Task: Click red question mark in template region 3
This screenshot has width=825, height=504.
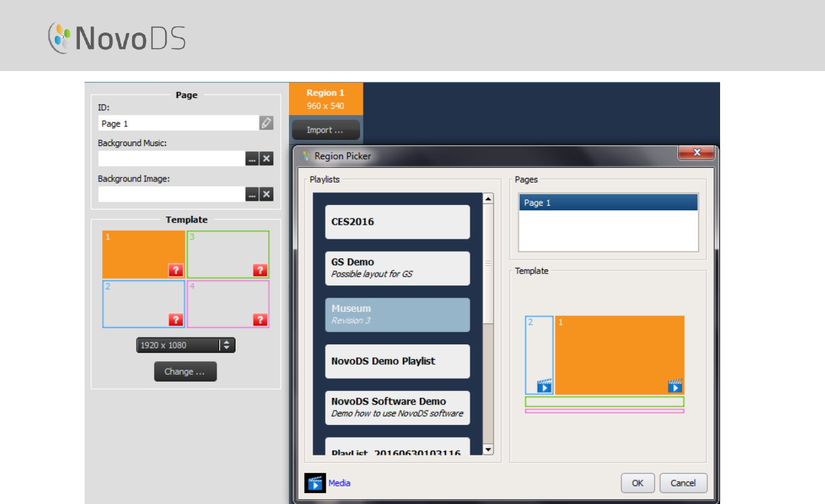Action: pyautogui.click(x=260, y=271)
